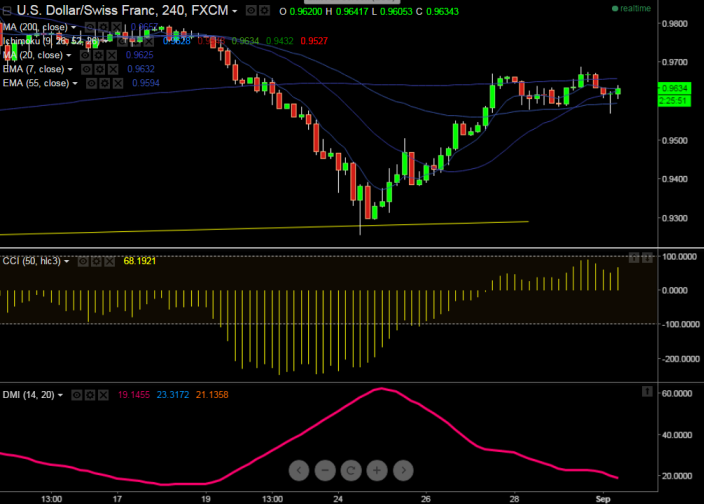Viewport: 704px width, 504px height.
Task: Hide the MA (20, close) indicator via eye icon
Action: pyautogui.click(x=85, y=55)
